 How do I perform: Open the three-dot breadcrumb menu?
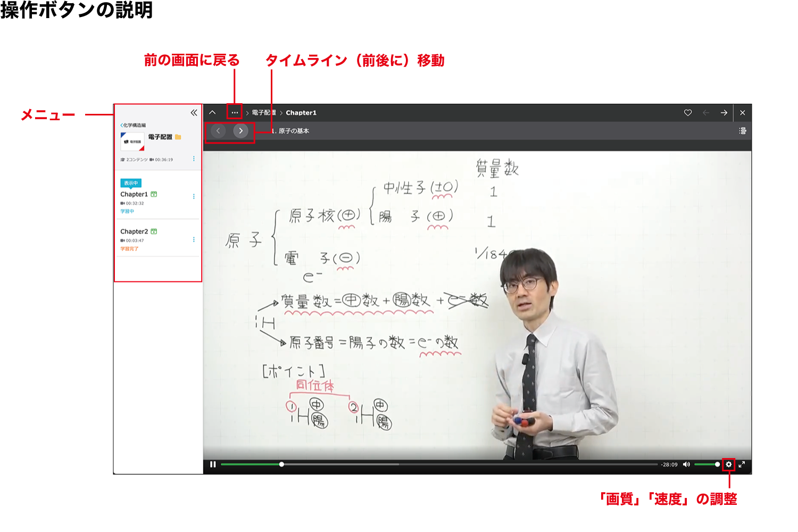click(x=235, y=113)
